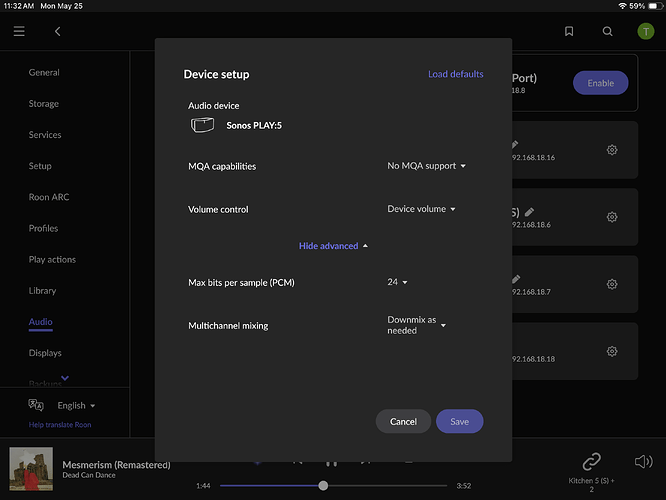The width and height of the screenshot is (666, 500).
Task: Open settings gear for device 92.168.18.16
Action: click(612, 150)
